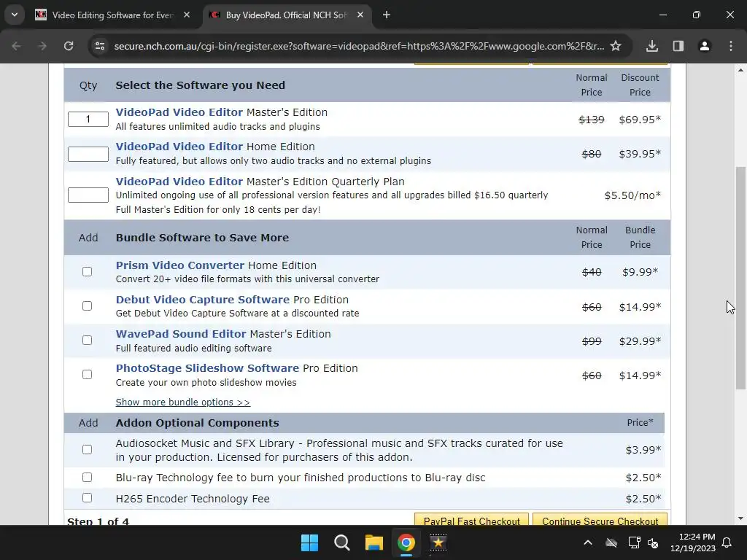Screen dimensions: 747x560
Task: Click Chrome icon in taskbar
Action: (x=406, y=542)
